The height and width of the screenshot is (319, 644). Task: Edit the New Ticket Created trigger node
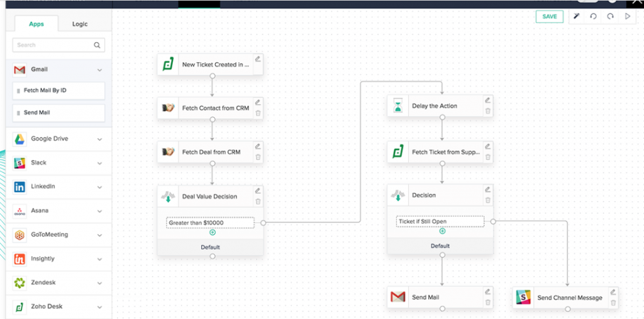tap(258, 59)
